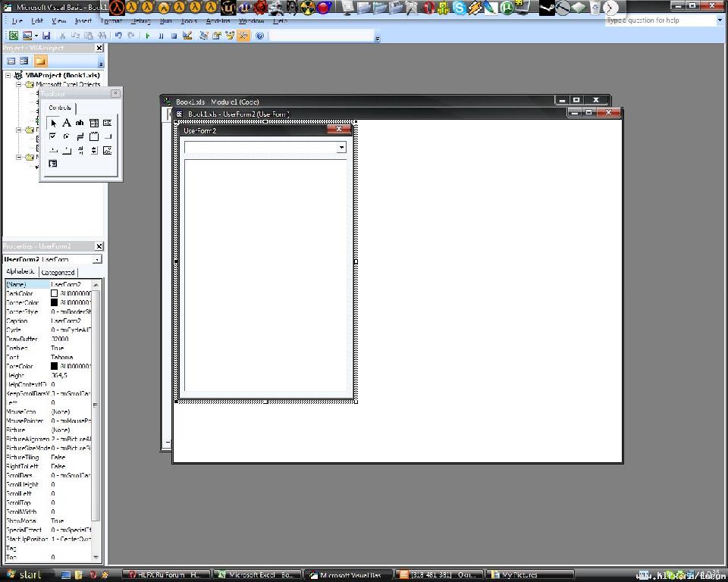Click the BackColor white color swatch
The image size is (728, 582).
55,293
